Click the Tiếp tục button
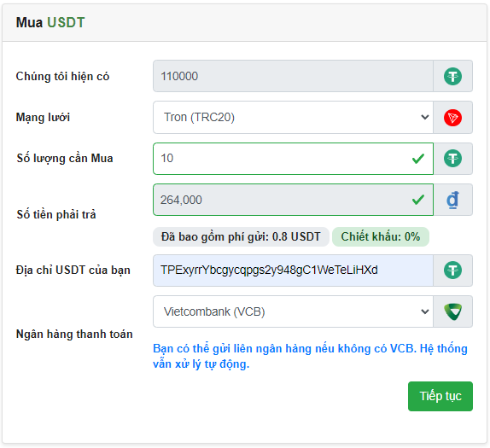Viewport: 490px width, 448px height. tap(440, 396)
